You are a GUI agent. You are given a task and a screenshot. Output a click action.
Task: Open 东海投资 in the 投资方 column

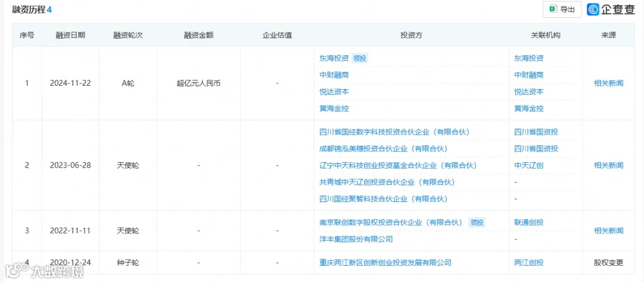coord(334,58)
